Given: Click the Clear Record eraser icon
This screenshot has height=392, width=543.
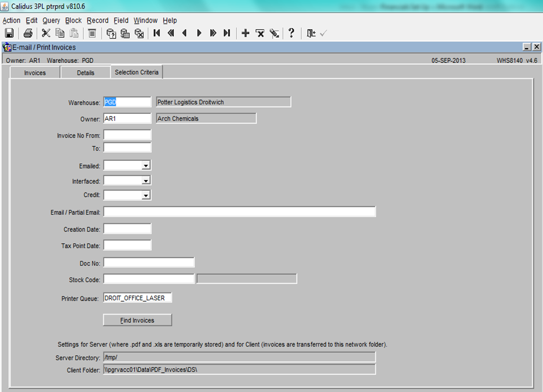Looking at the screenshot, I should [x=275, y=33].
